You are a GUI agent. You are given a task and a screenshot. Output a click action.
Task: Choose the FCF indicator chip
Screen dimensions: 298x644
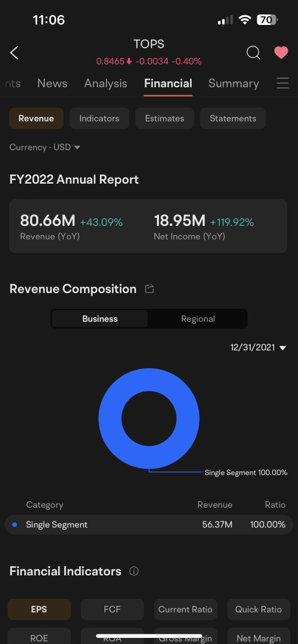pyautogui.click(x=112, y=609)
